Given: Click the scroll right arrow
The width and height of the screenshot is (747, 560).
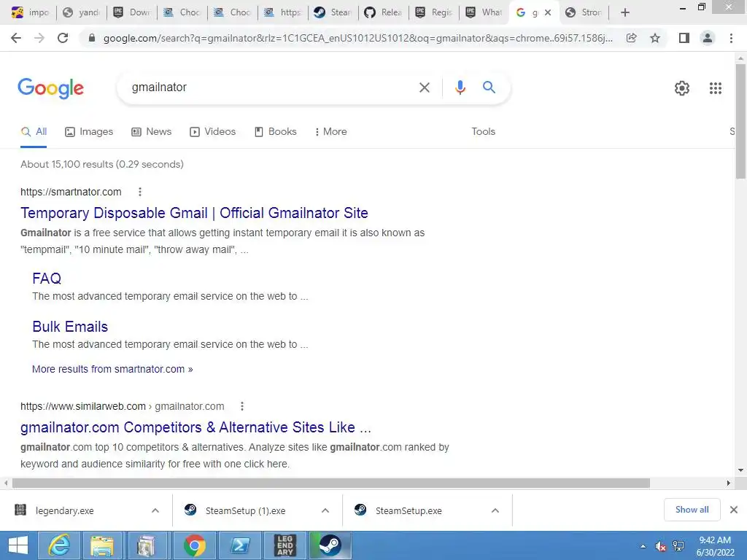Looking at the screenshot, I should pos(729,483).
